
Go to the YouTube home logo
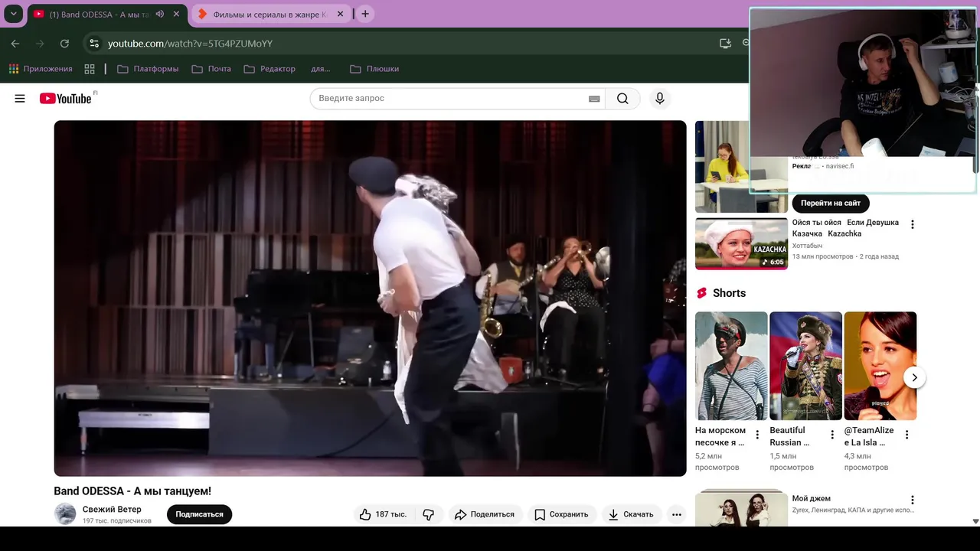[x=66, y=99]
